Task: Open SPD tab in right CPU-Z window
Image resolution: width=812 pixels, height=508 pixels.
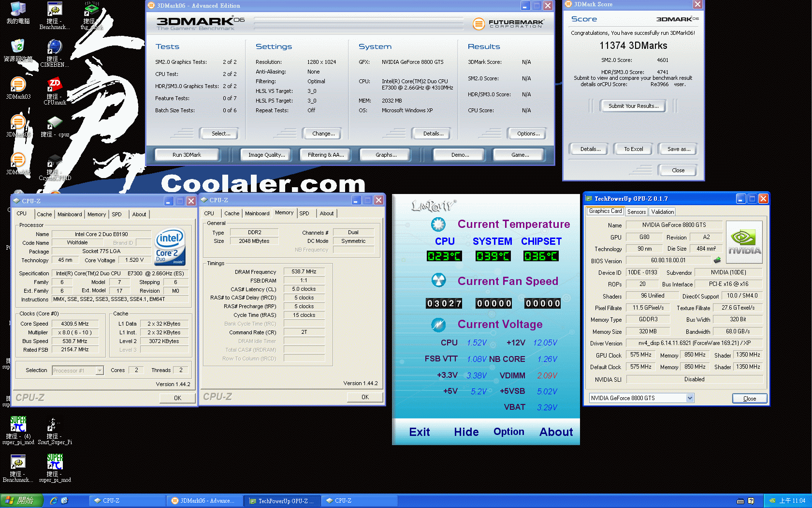Action: (x=304, y=213)
